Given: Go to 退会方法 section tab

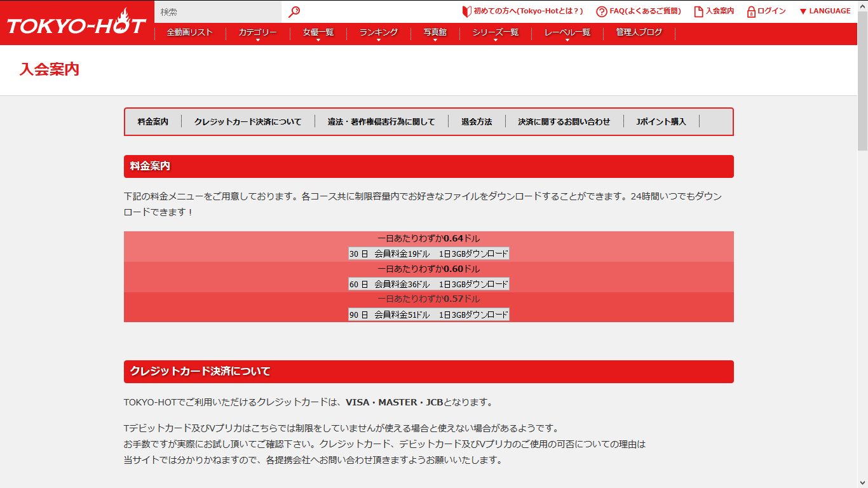Looking at the screenshot, I should pos(476,121).
